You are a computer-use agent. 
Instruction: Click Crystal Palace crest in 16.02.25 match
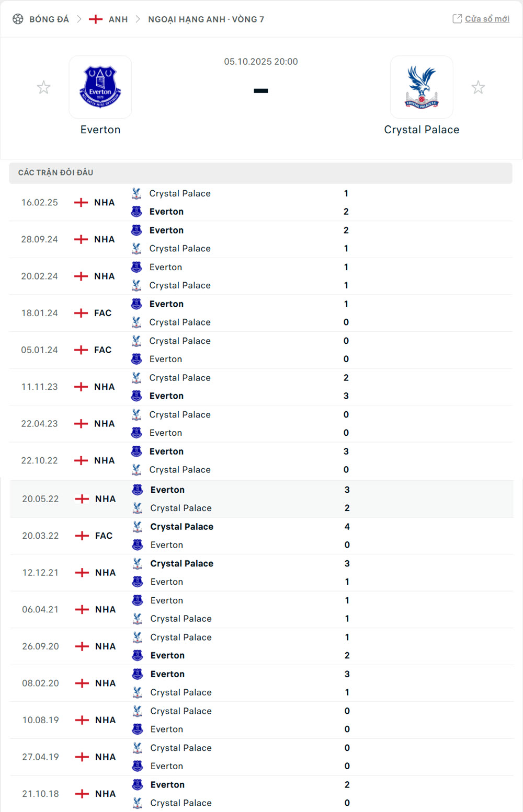coord(137,193)
